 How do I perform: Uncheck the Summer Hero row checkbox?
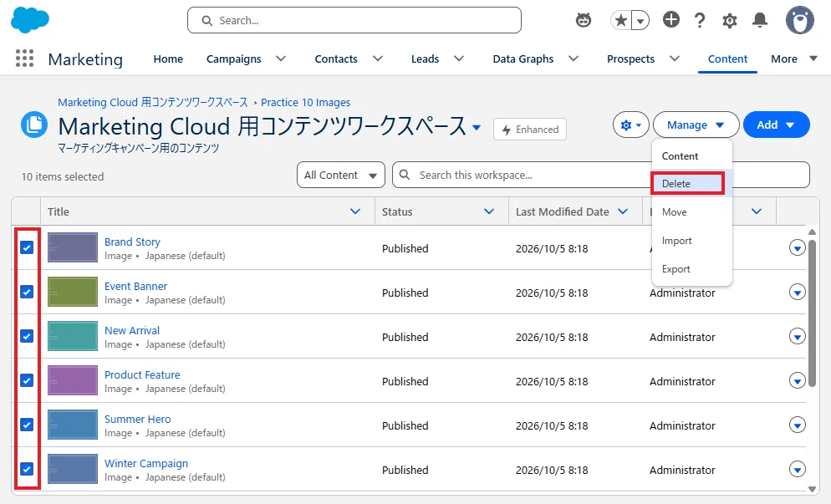click(x=27, y=425)
